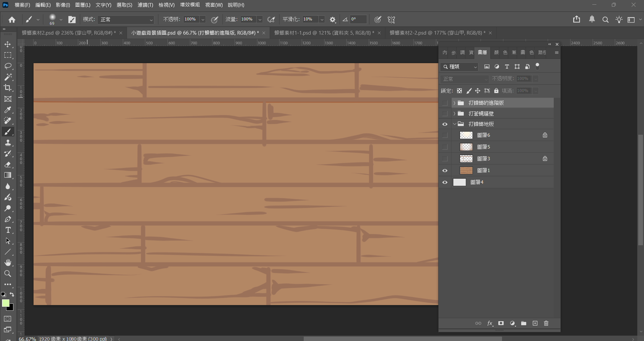Open the brush blend mode dropdown
The width and height of the screenshot is (644, 341).
pyautogui.click(x=126, y=19)
